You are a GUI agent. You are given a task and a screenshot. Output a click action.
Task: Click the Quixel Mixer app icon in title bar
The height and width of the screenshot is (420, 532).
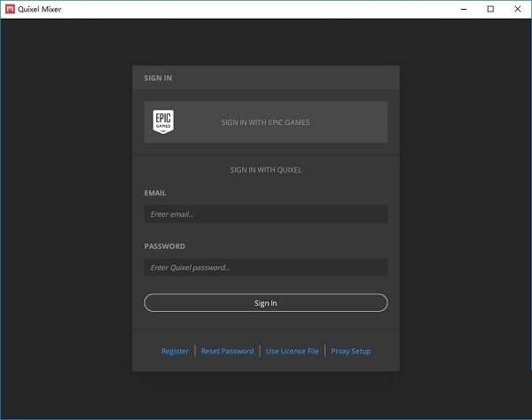click(10, 9)
